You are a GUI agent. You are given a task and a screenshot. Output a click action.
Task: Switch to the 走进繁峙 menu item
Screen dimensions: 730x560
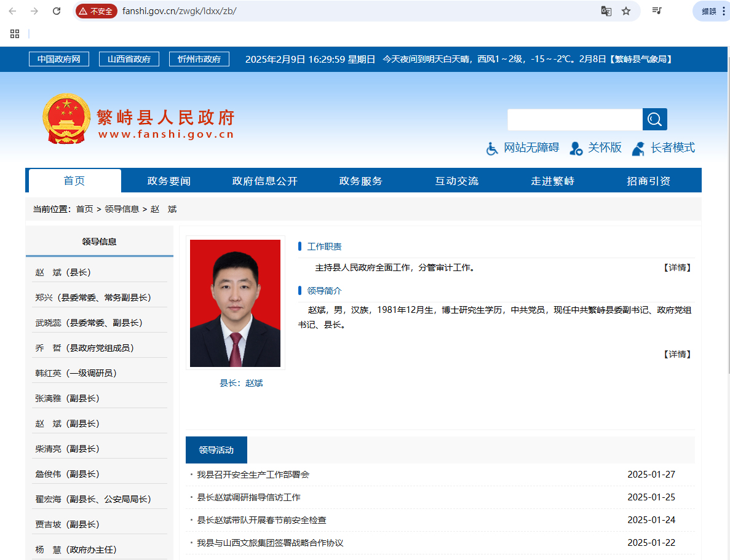click(552, 181)
